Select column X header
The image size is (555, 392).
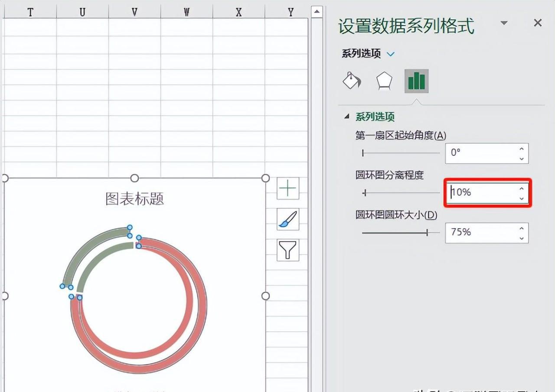pos(238,12)
